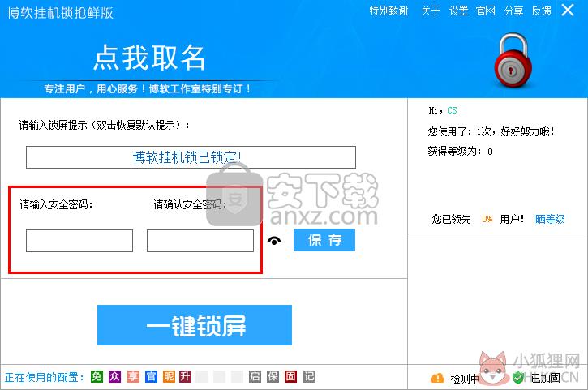Focus the 请输入安全密码 input box
The height and width of the screenshot is (390, 588).
(79, 241)
